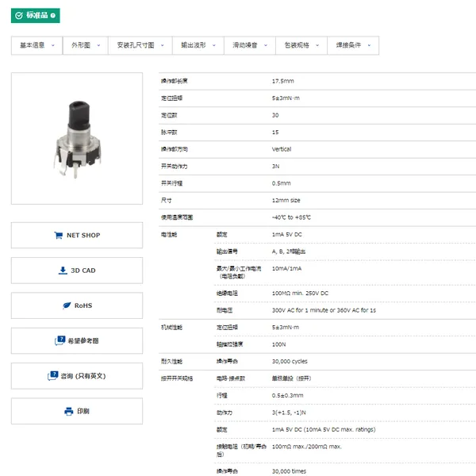Select the 电性能 section label

point(169,235)
